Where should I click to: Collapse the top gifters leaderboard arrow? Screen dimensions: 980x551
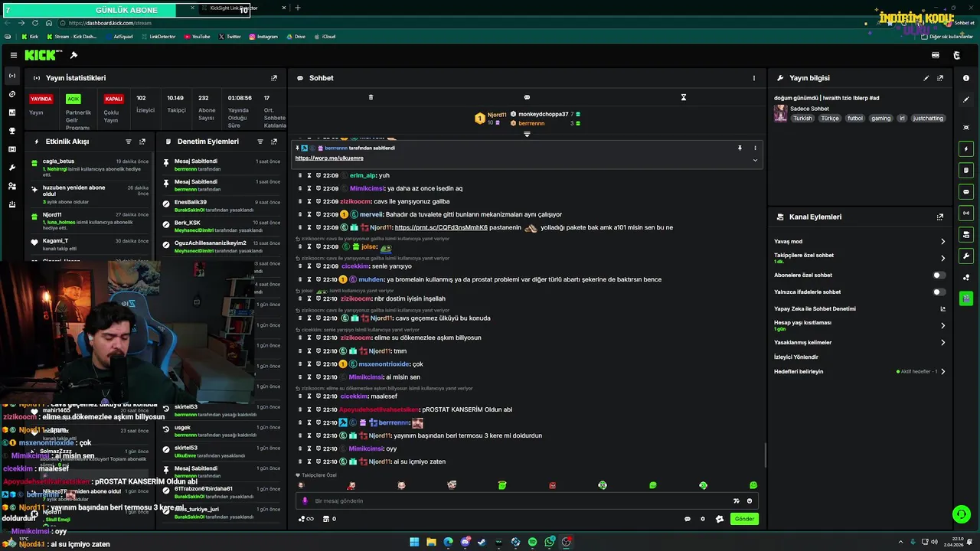click(527, 134)
